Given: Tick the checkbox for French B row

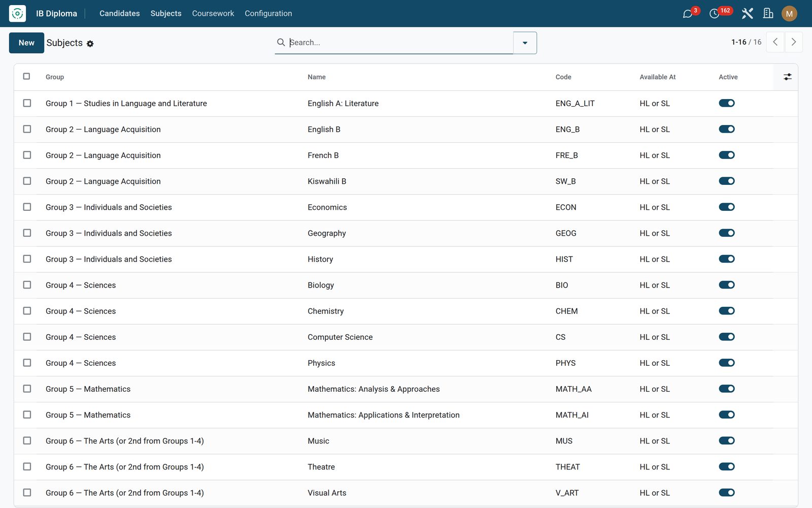Looking at the screenshot, I should [27, 155].
